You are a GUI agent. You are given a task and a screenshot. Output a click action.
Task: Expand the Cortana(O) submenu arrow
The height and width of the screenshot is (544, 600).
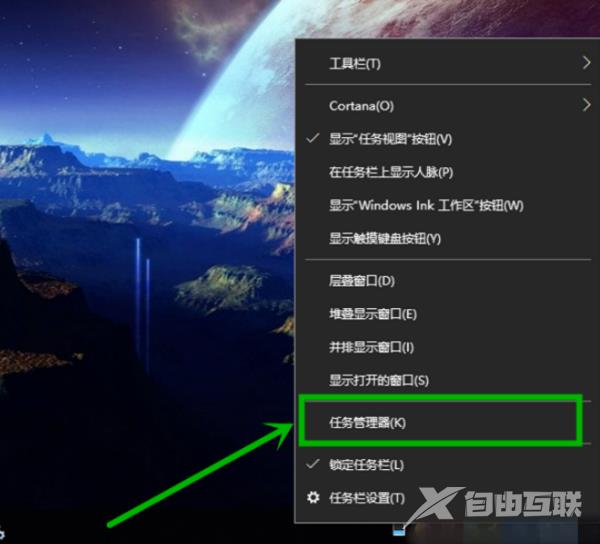586,104
